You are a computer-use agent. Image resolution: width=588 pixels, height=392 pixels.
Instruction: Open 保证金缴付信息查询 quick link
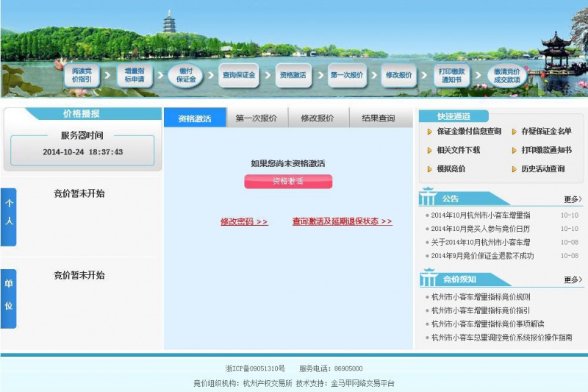(x=468, y=132)
